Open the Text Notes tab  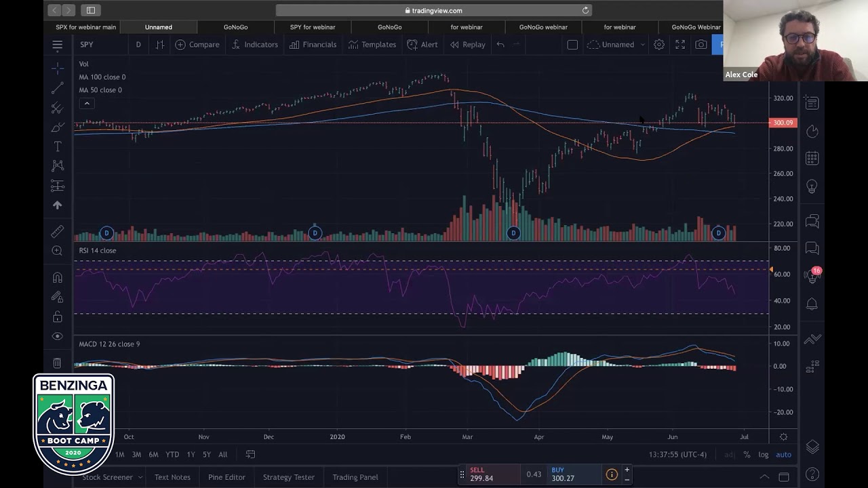(172, 477)
